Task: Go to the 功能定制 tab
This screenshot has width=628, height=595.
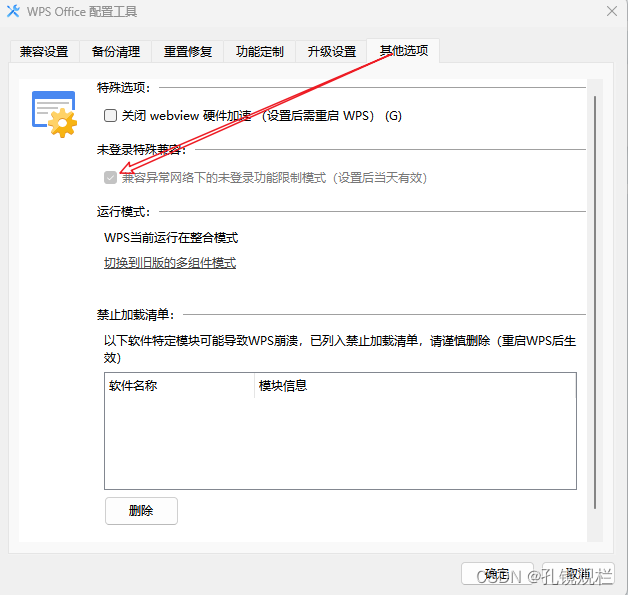Action: click(x=260, y=52)
